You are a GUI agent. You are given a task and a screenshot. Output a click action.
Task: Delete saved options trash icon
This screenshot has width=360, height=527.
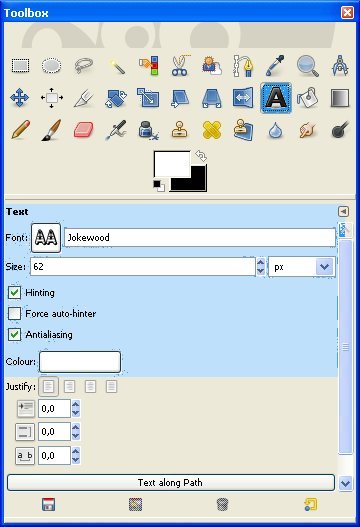coord(223,504)
